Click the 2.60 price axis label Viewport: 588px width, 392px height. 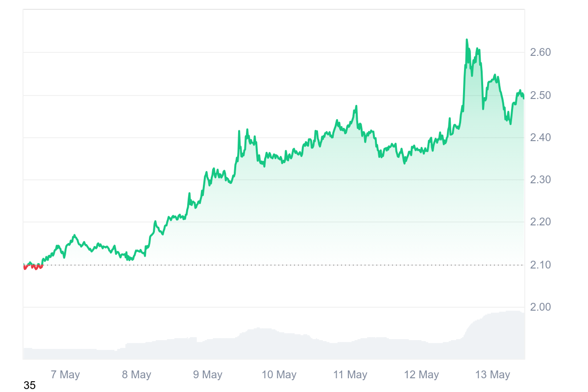coord(541,52)
